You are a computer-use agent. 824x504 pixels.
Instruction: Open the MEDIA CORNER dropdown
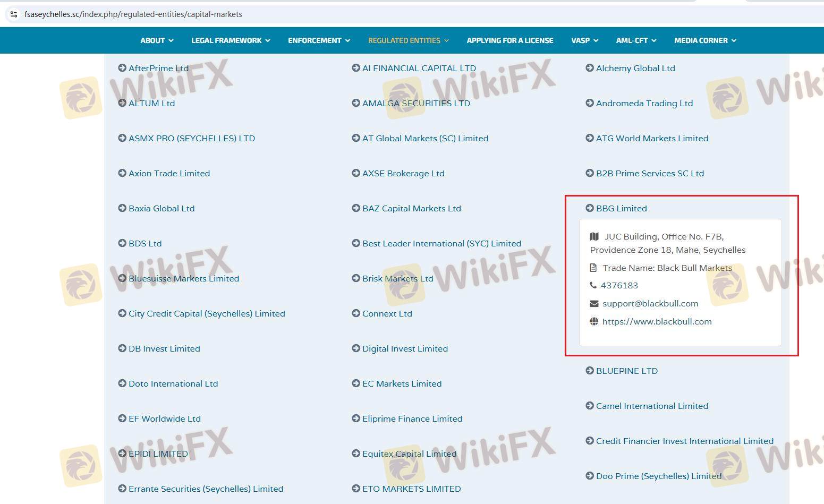[704, 40]
